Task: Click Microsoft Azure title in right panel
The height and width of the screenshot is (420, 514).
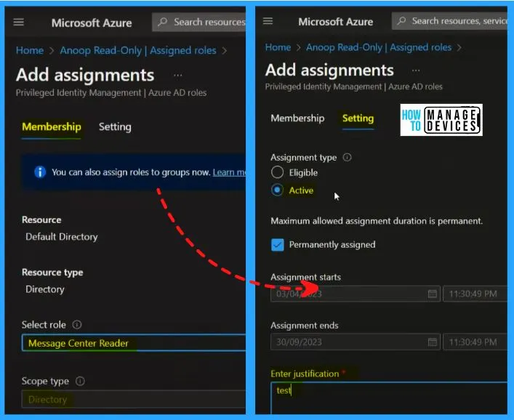Action: [x=336, y=22]
